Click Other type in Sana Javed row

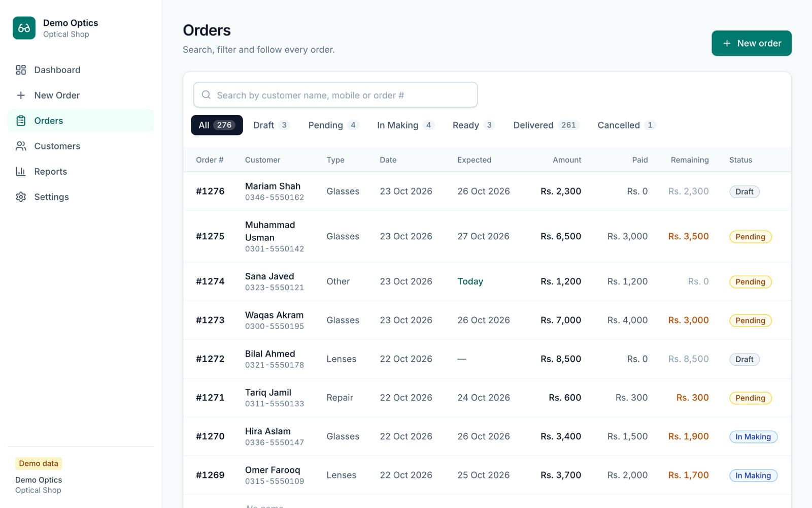coord(338,281)
